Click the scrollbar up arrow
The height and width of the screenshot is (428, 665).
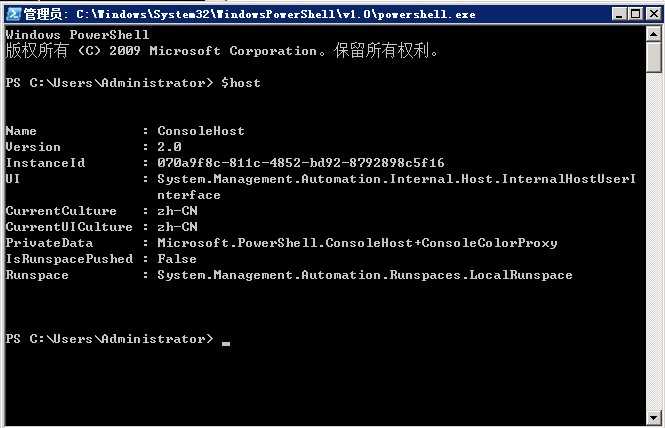[654, 34]
